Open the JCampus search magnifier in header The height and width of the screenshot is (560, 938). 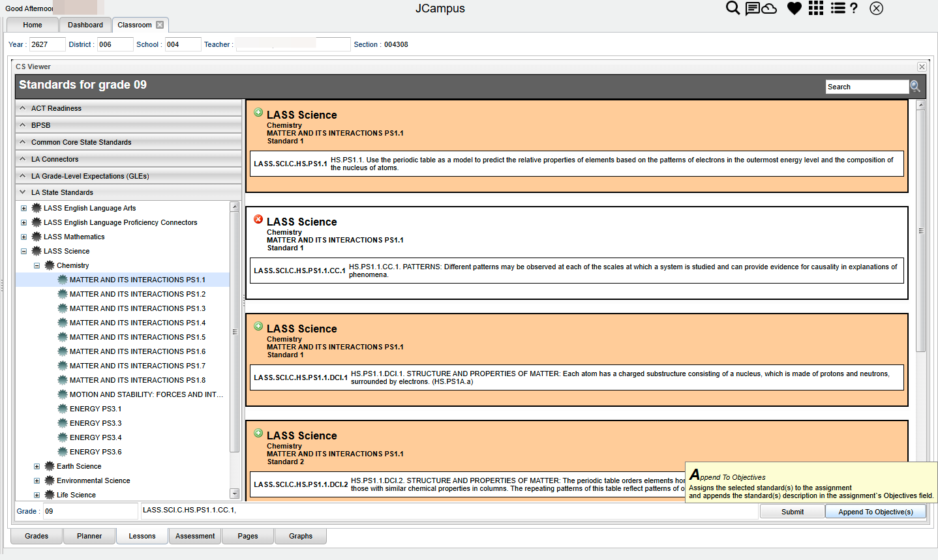[733, 8]
